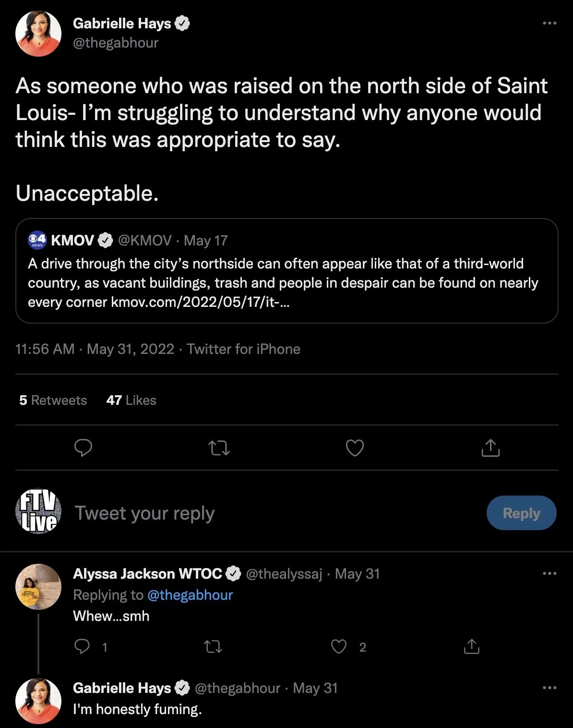Open Alyssa Jackson WTOC's avatar
The height and width of the screenshot is (728, 573).
point(38,587)
